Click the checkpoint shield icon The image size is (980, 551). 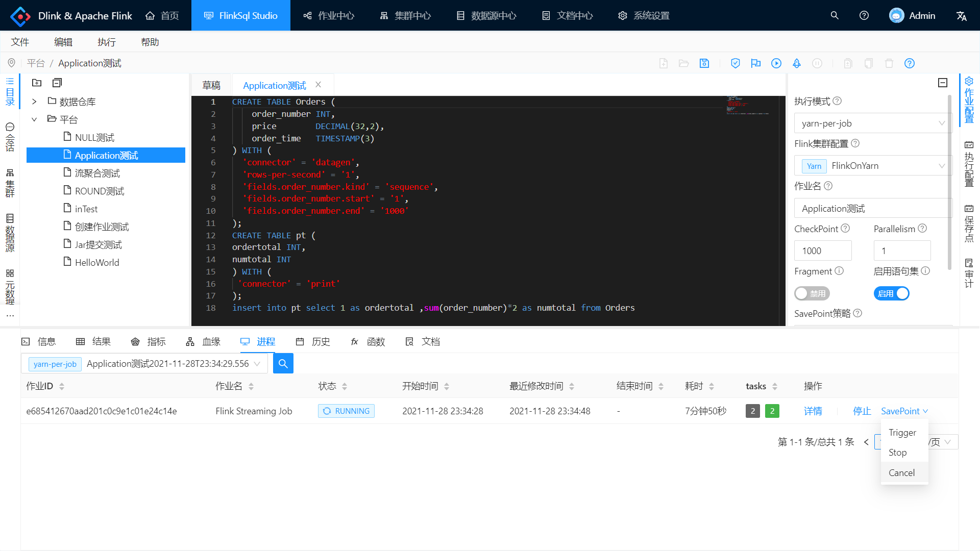pos(734,63)
